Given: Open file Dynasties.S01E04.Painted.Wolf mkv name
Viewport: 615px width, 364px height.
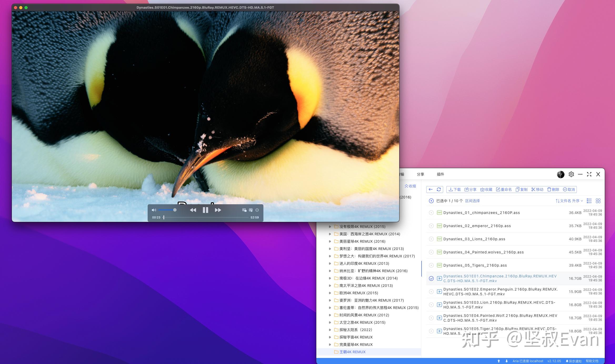Looking at the screenshot, I should coord(500,318).
